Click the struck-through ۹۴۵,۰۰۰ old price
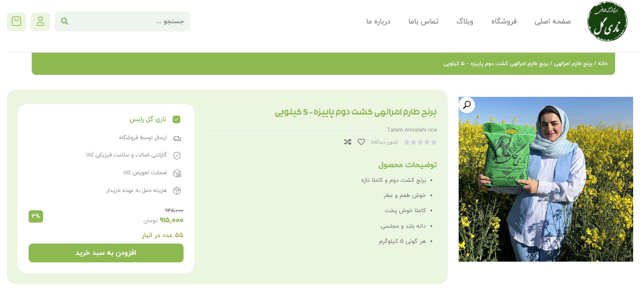The height and width of the screenshot is (292, 644). pyautogui.click(x=174, y=210)
